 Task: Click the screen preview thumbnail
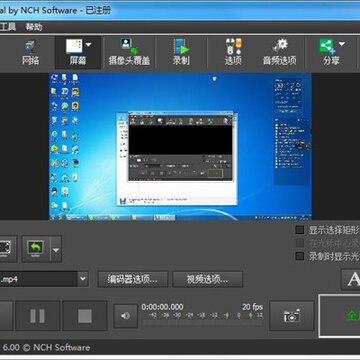click(x=180, y=147)
